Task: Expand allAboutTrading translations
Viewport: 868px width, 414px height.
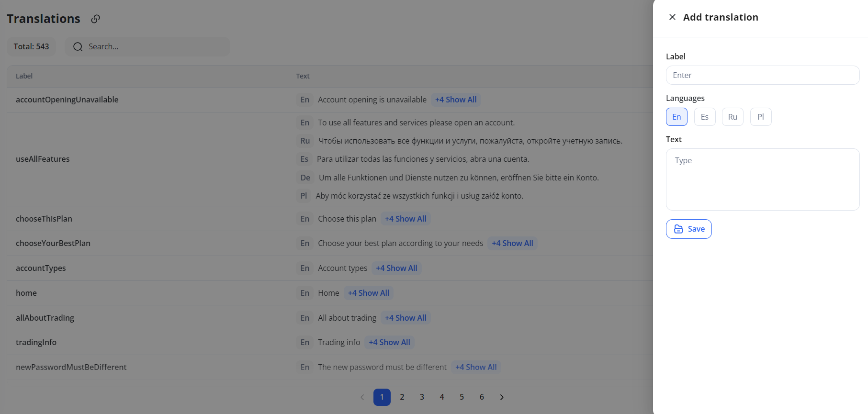Action: [406, 318]
